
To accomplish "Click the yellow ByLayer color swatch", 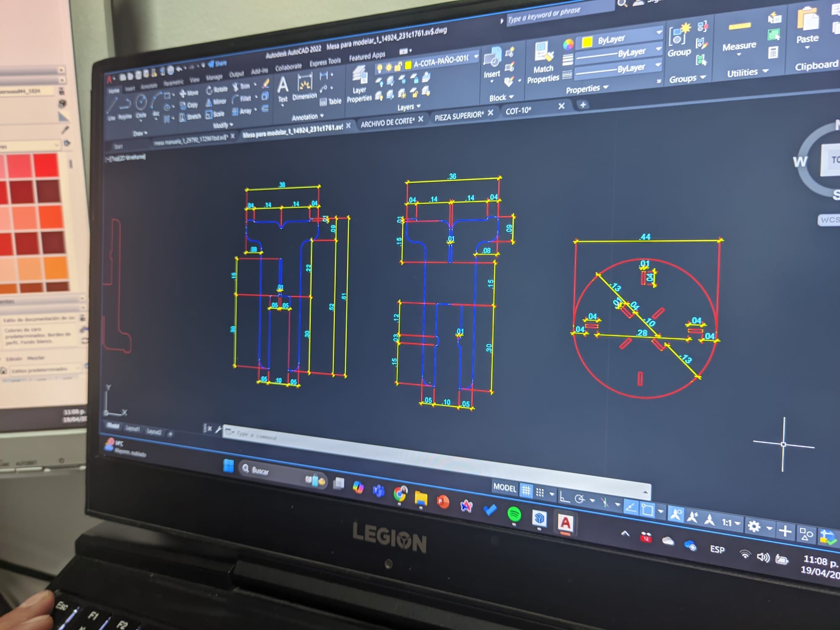I will pyautogui.click(x=587, y=41).
